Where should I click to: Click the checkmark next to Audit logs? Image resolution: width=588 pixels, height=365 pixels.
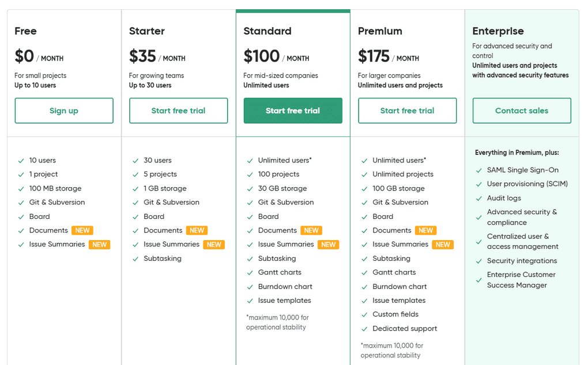pos(478,197)
